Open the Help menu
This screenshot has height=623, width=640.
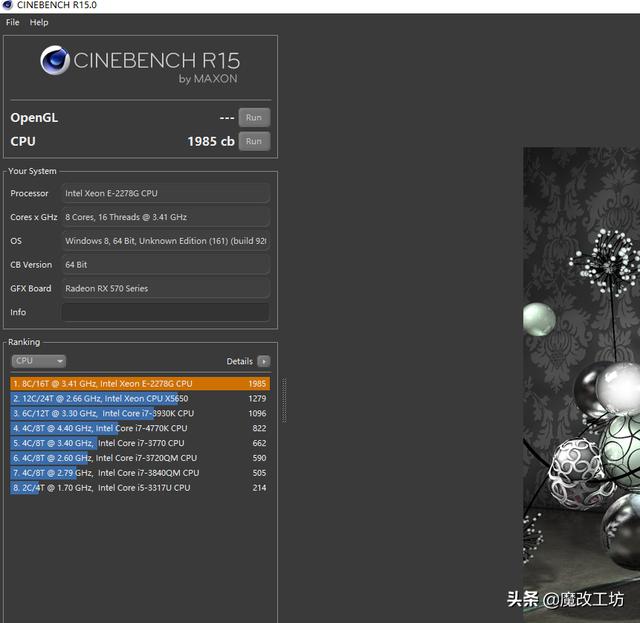(39, 22)
